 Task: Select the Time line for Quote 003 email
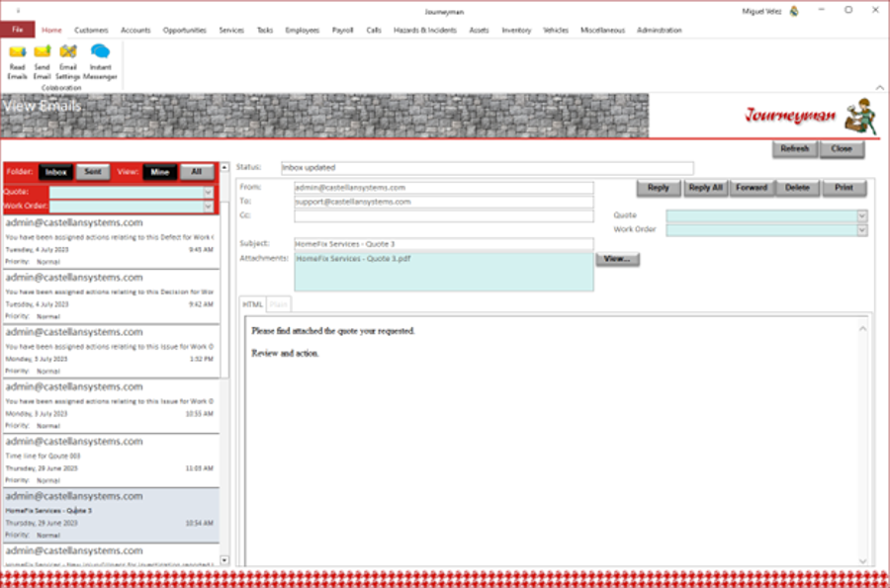(111, 461)
